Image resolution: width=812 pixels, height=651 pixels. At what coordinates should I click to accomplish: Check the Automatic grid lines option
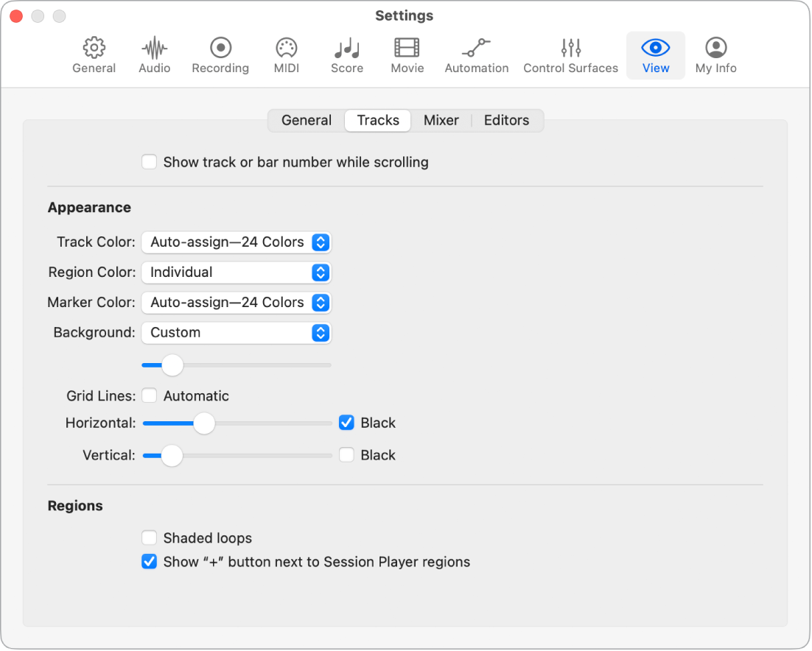149,395
